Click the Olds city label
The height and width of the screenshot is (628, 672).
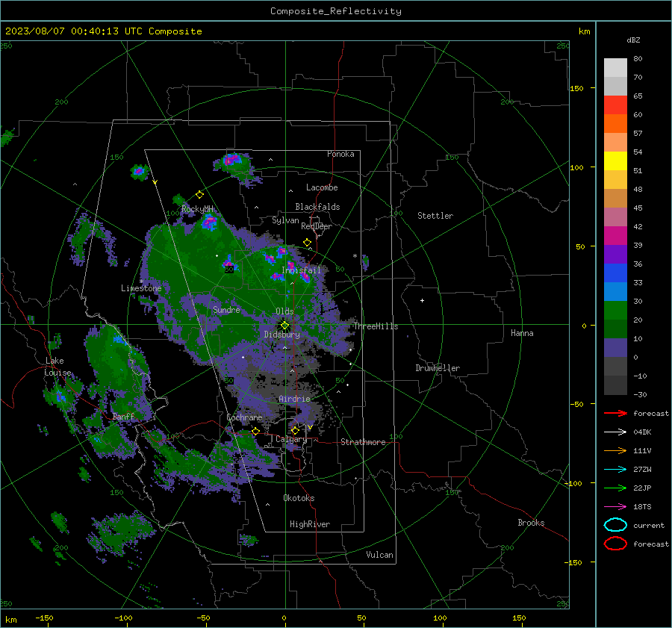[x=284, y=311]
